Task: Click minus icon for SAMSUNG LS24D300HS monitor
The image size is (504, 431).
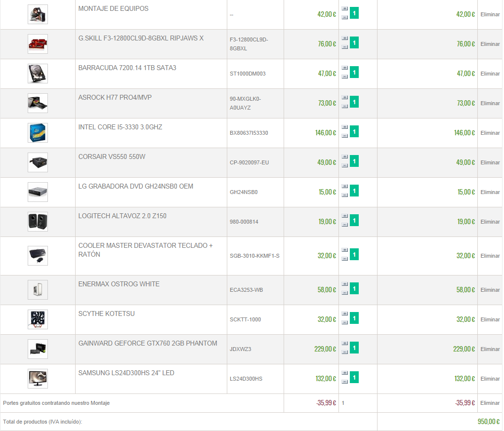Action: [344, 381]
